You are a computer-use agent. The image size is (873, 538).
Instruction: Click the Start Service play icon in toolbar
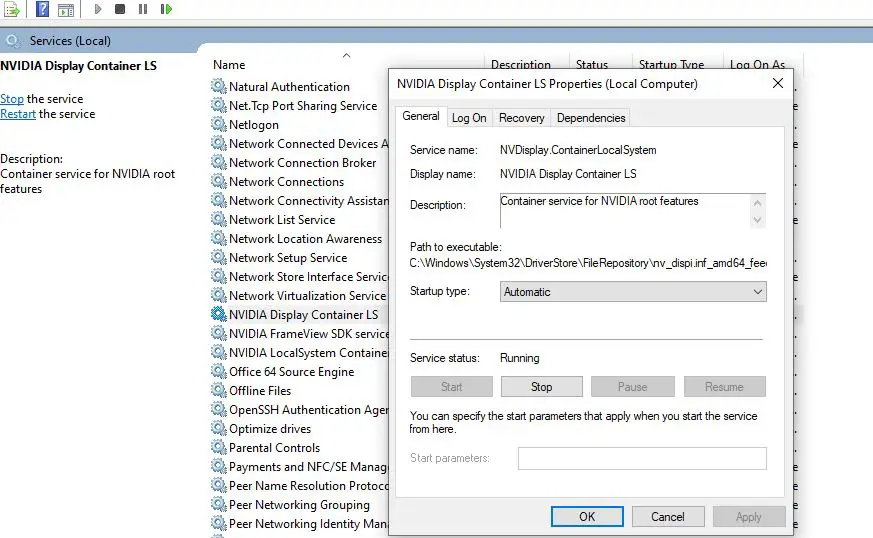pyautogui.click(x=98, y=9)
